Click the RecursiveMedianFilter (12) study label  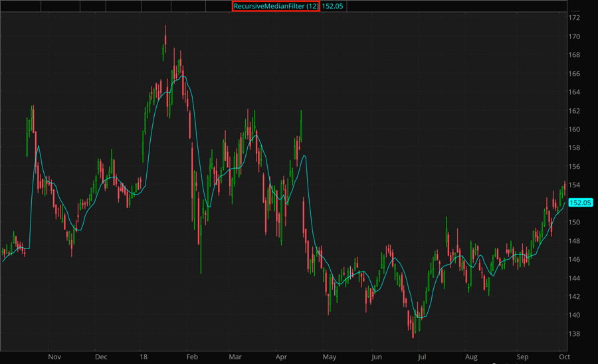coord(276,6)
